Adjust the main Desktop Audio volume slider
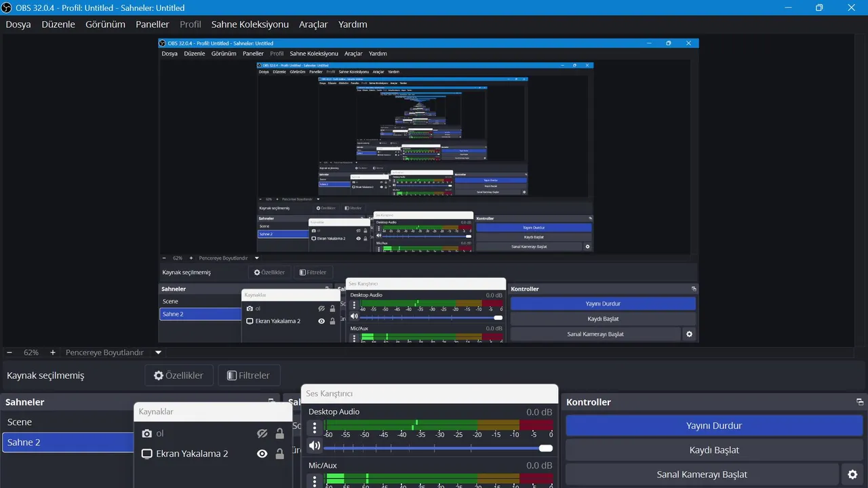The width and height of the screenshot is (868, 488). 438,448
